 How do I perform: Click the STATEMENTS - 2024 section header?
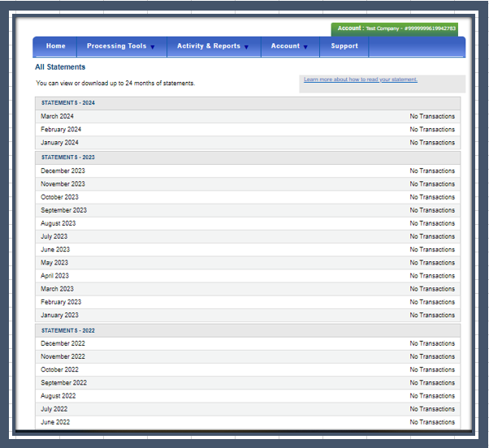click(248, 103)
